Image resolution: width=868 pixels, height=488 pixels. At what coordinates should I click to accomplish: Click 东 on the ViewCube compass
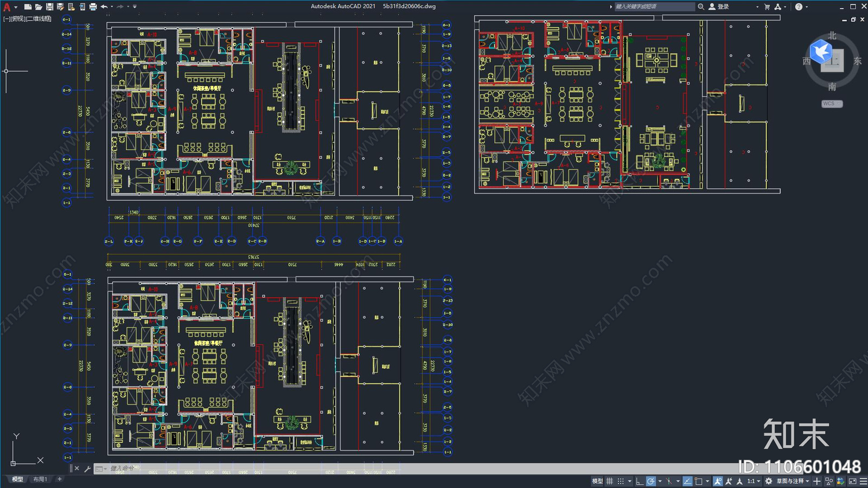point(857,61)
